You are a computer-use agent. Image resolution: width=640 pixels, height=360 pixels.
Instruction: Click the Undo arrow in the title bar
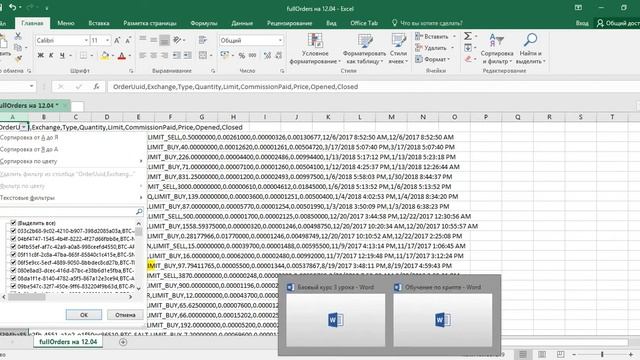tap(13, 7)
